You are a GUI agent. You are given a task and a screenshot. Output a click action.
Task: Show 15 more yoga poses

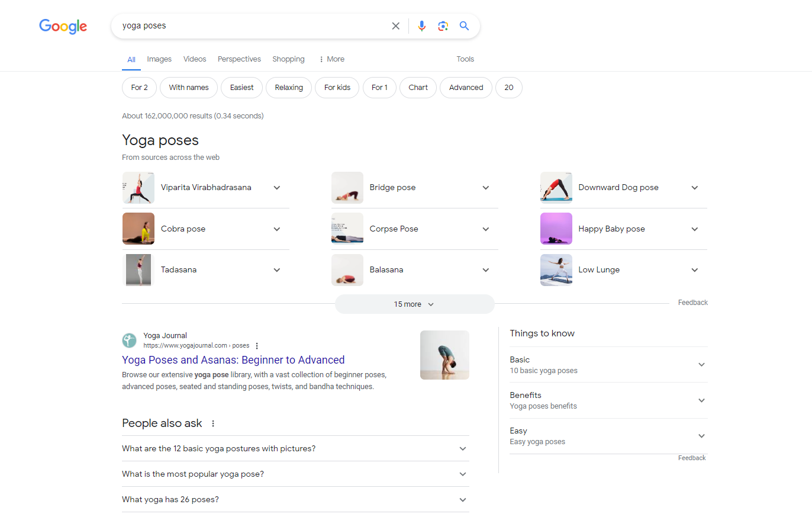(414, 304)
